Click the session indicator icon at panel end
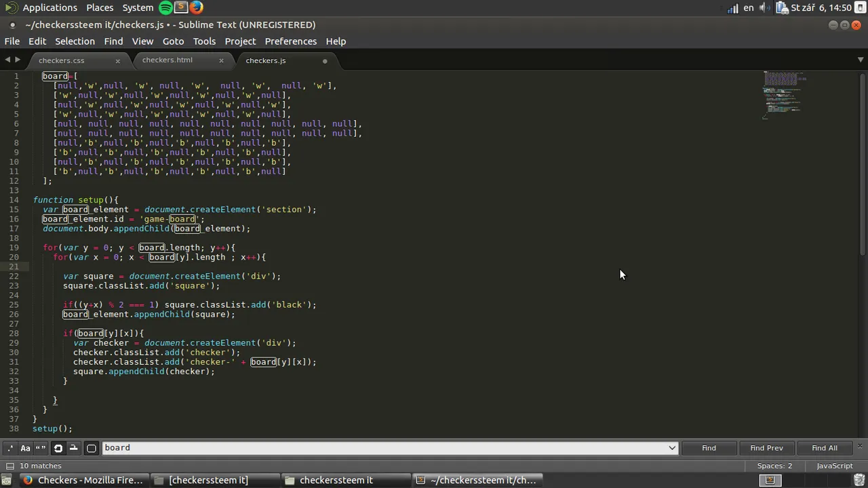This screenshot has width=868, height=488. [860, 8]
